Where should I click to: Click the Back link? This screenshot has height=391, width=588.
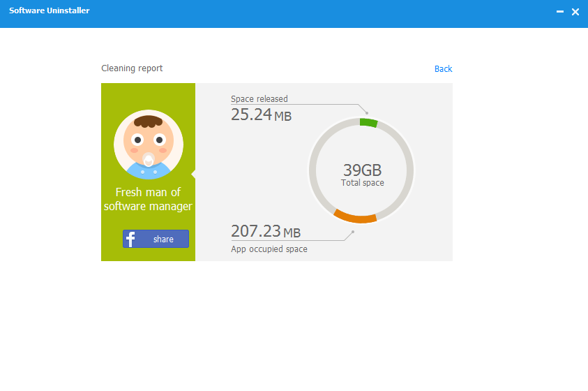443,68
